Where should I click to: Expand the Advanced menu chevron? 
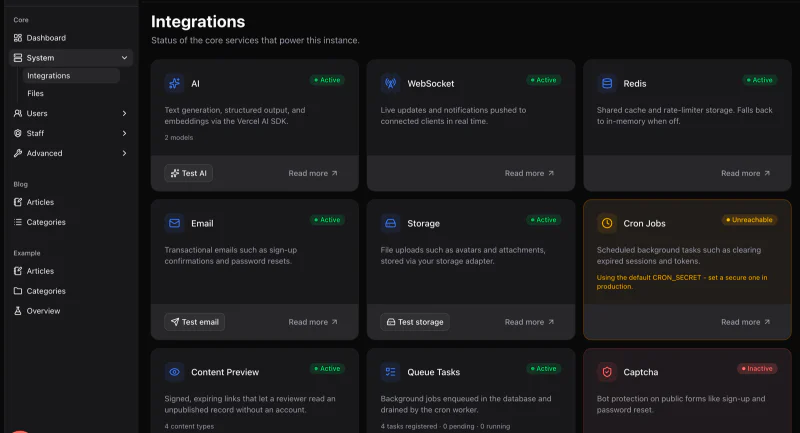(124, 153)
